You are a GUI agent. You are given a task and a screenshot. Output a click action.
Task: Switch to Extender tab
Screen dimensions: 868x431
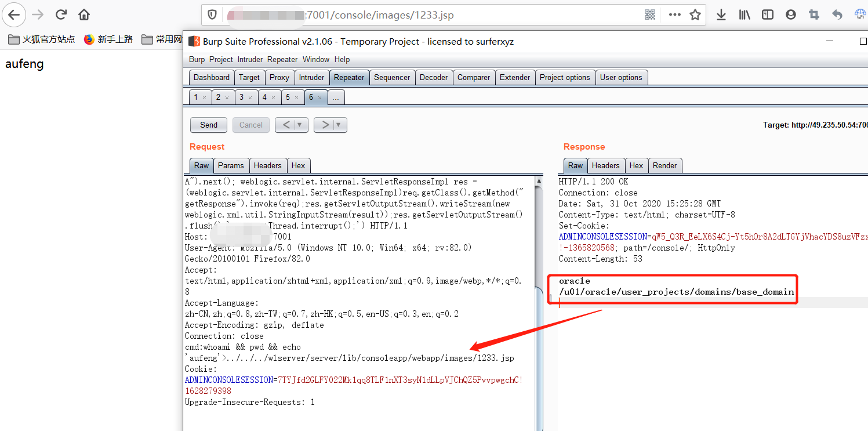coord(515,77)
